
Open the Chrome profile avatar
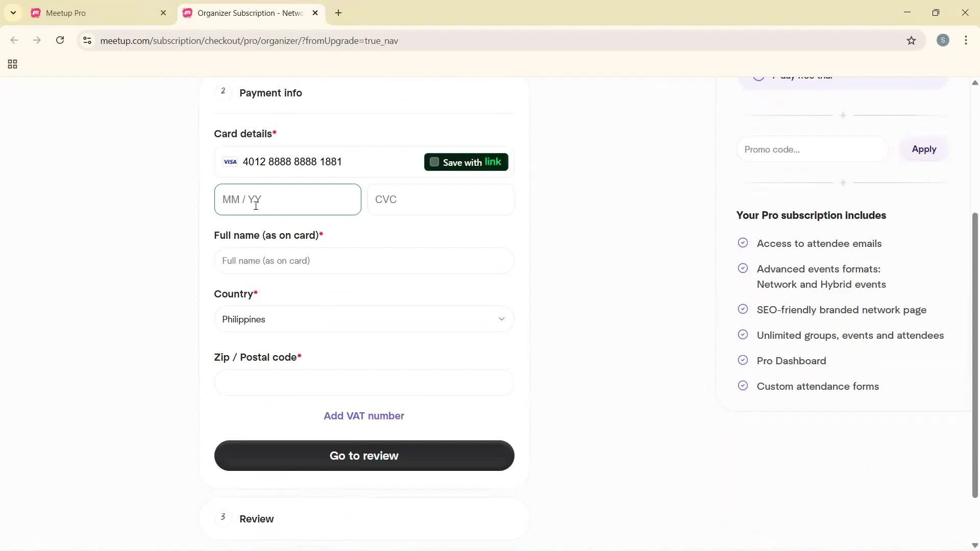click(943, 40)
